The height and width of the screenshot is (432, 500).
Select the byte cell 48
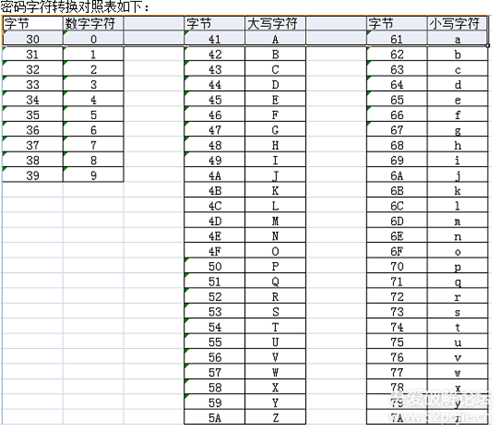(x=215, y=145)
